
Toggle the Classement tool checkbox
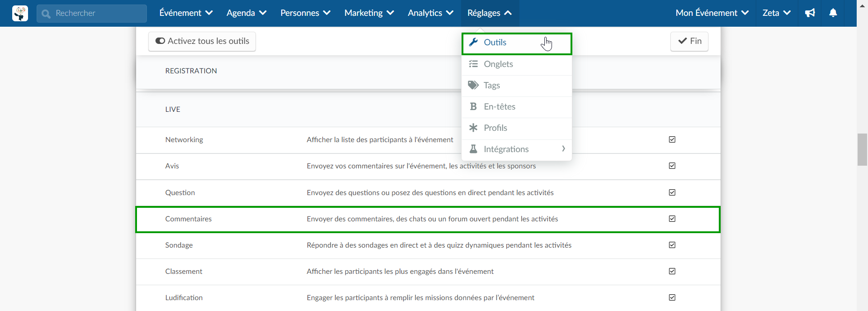click(x=672, y=271)
